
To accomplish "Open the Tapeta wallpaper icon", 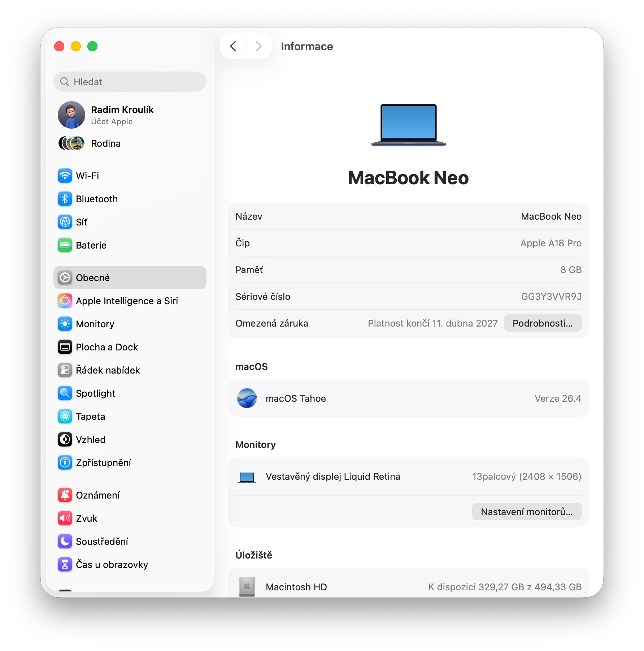I will tap(65, 417).
